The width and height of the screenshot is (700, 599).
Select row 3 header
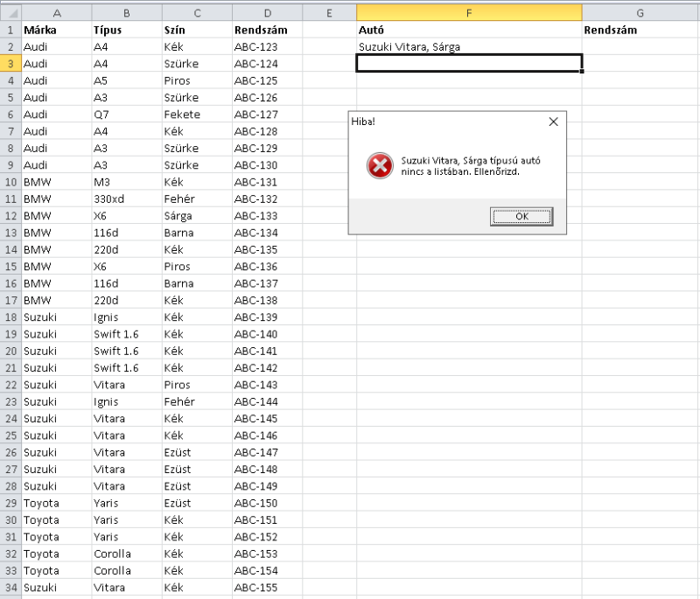click(x=10, y=64)
